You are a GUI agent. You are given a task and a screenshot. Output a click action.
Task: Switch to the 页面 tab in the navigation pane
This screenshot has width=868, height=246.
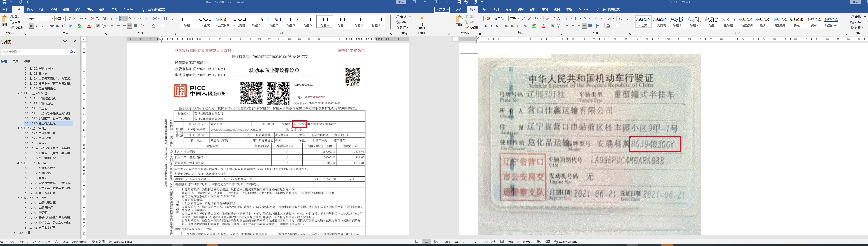[x=15, y=61]
